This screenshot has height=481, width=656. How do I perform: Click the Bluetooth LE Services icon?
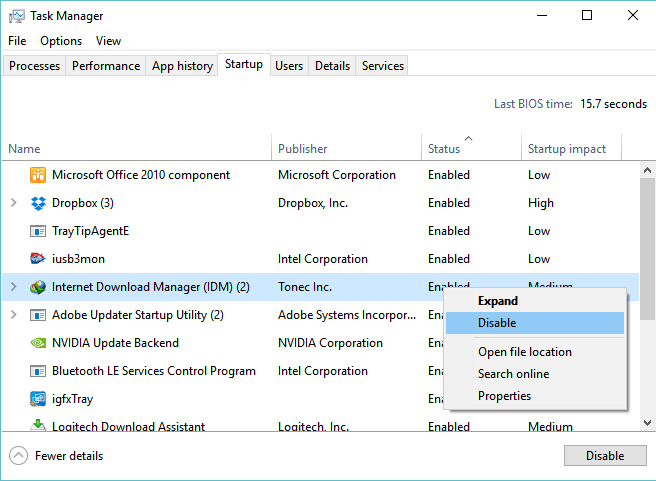38,371
